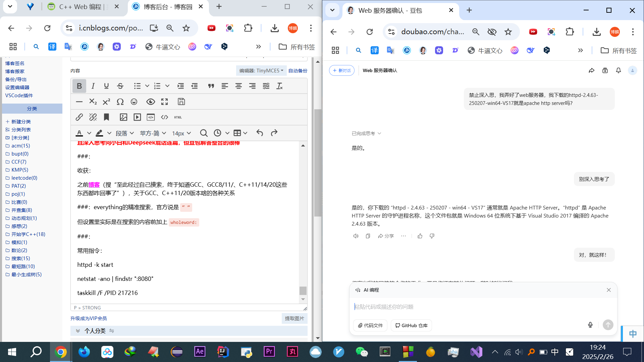
Task: Insert an emoticon in editor
Action: (x=134, y=102)
